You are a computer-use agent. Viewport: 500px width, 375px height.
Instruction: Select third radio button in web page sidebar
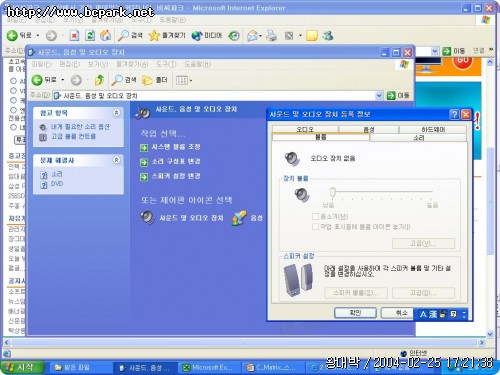(13, 100)
